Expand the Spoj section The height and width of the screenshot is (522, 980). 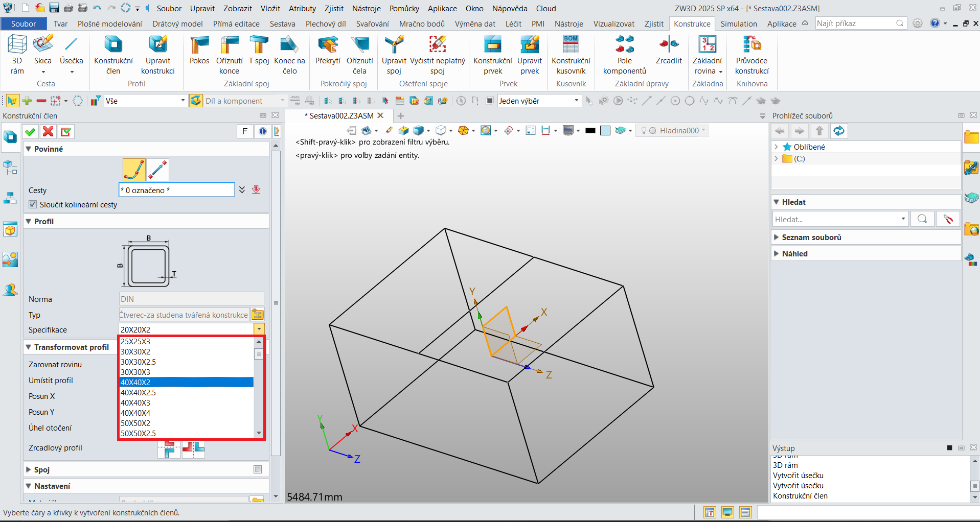tap(29, 469)
